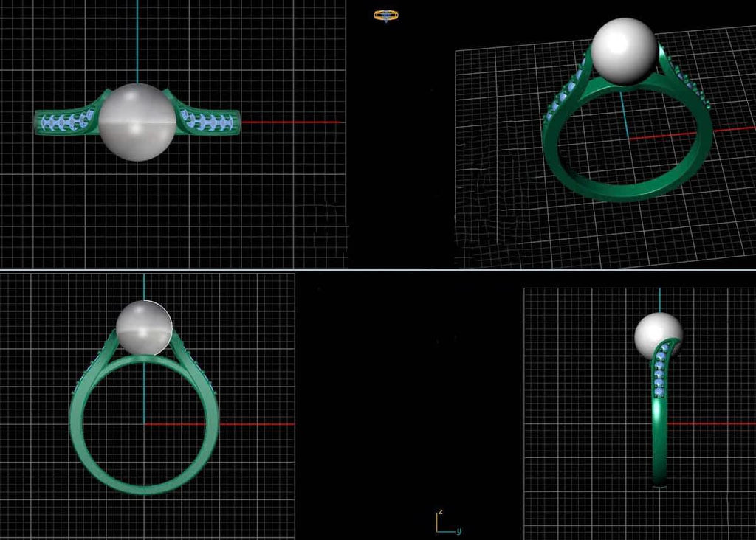Click the horizontal divider between viewports
Image resolution: width=756 pixels, height=540 pixels.
pyautogui.click(x=378, y=270)
